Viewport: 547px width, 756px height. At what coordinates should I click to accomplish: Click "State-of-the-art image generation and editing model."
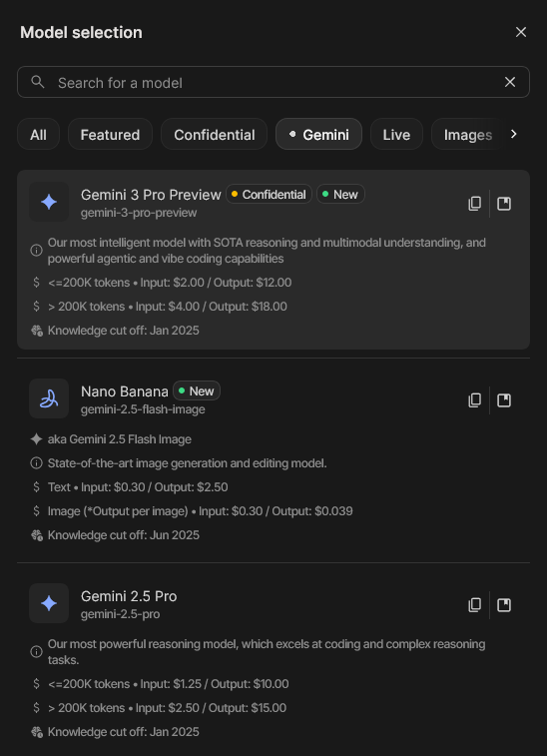coord(187,463)
